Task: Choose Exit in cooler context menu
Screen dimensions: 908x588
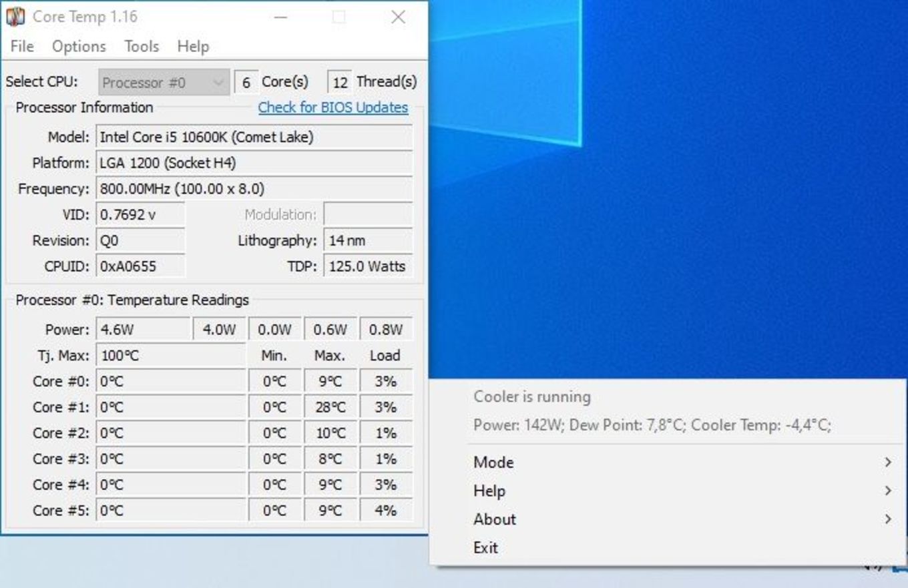Action: (668, 547)
